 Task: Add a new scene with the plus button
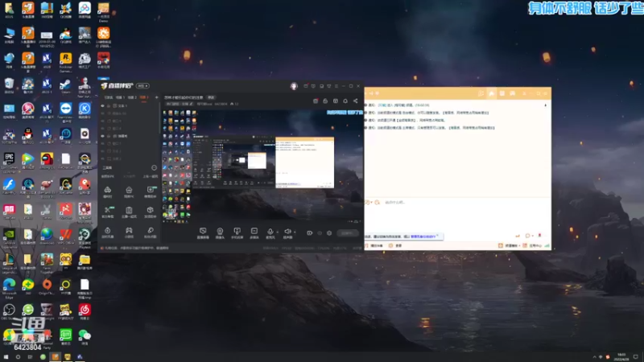point(156,97)
